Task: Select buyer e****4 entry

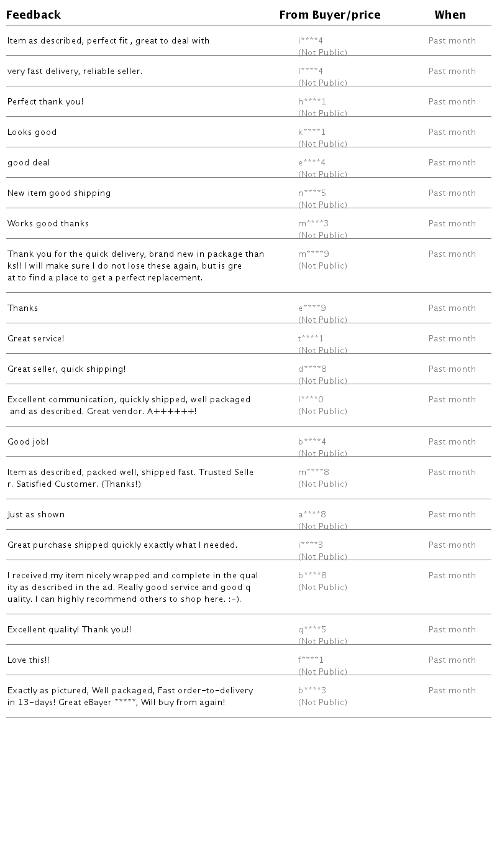Action: coord(312,163)
